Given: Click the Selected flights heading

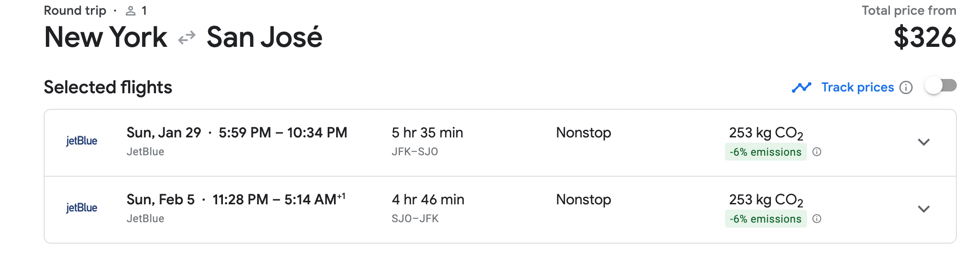Looking at the screenshot, I should tap(108, 87).
